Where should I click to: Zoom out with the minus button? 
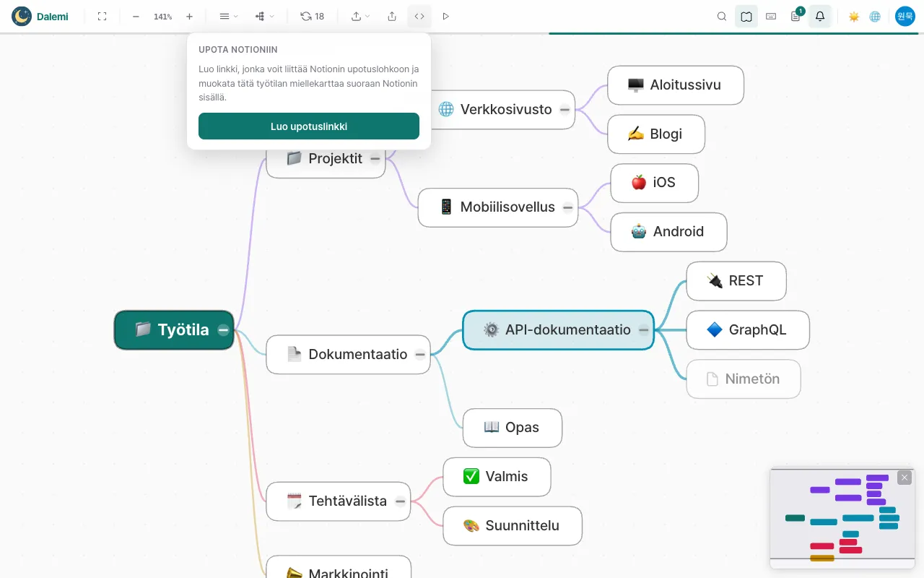pos(136,16)
